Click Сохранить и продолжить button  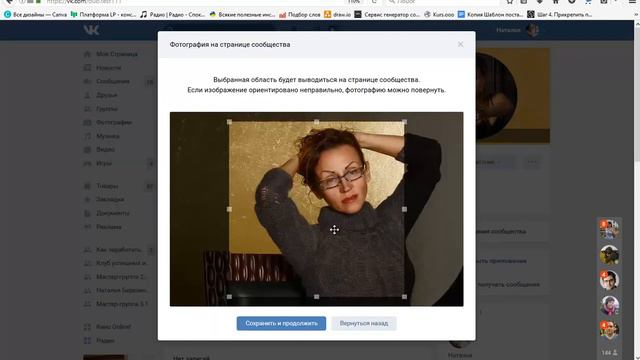[281, 323]
